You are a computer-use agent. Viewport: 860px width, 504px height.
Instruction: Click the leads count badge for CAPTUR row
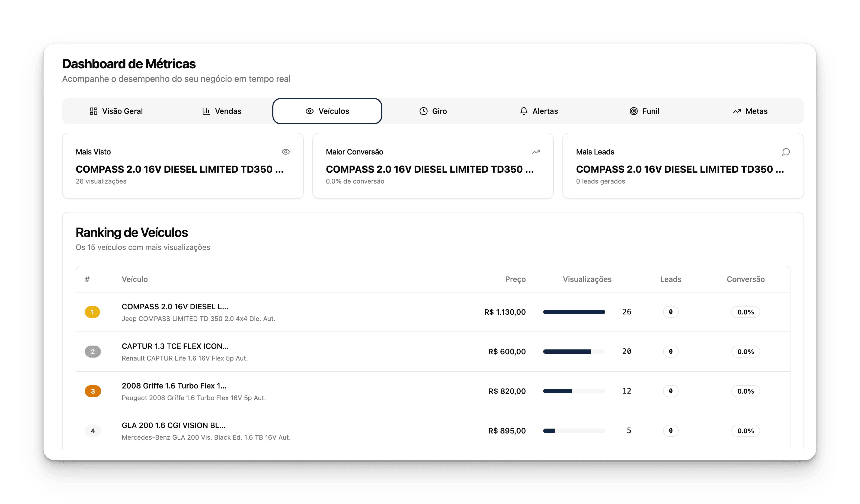pyautogui.click(x=670, y=352)
